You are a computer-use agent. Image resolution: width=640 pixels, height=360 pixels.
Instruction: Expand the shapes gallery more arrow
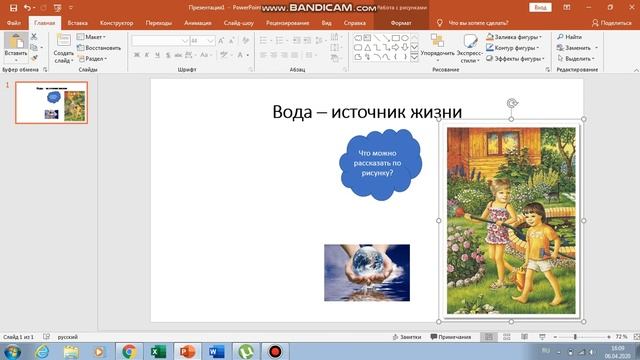click(415, 57)
